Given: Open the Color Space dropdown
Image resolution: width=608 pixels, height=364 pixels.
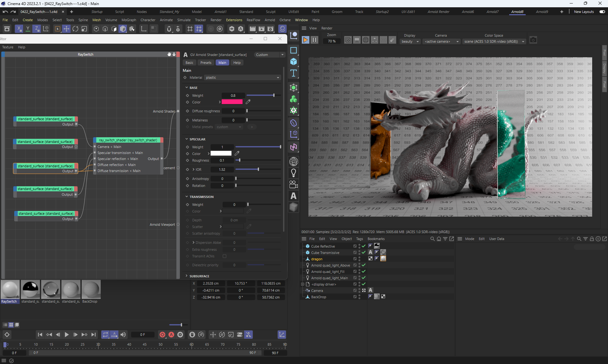Looking at the screenshot, I should [x=494, y=41].
